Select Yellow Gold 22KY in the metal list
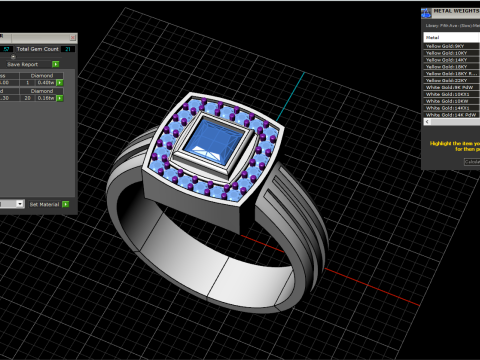Image resolution: width=480 pixels, height=360 pixels. [x=451, y=80]
